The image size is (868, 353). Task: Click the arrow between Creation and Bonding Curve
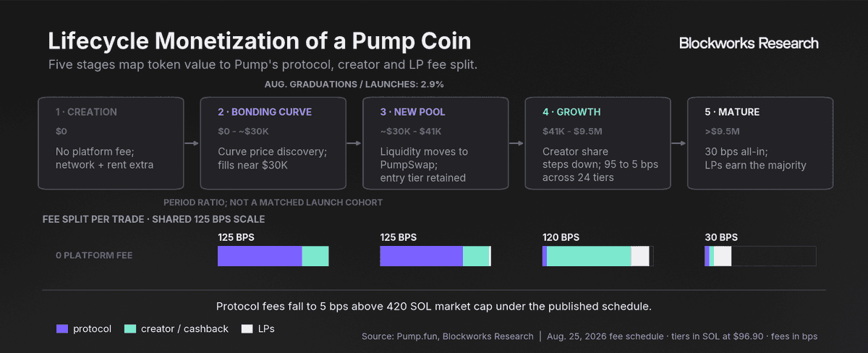click(192, 143)
